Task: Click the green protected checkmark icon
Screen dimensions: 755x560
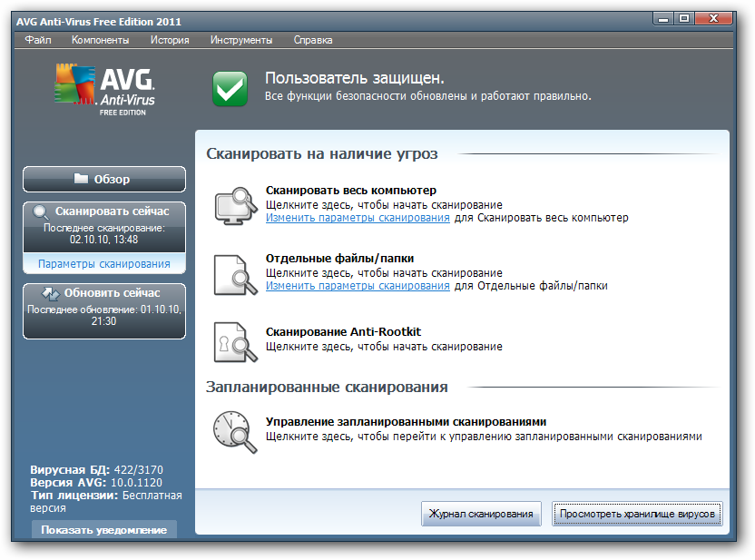Action: (230, 89)
